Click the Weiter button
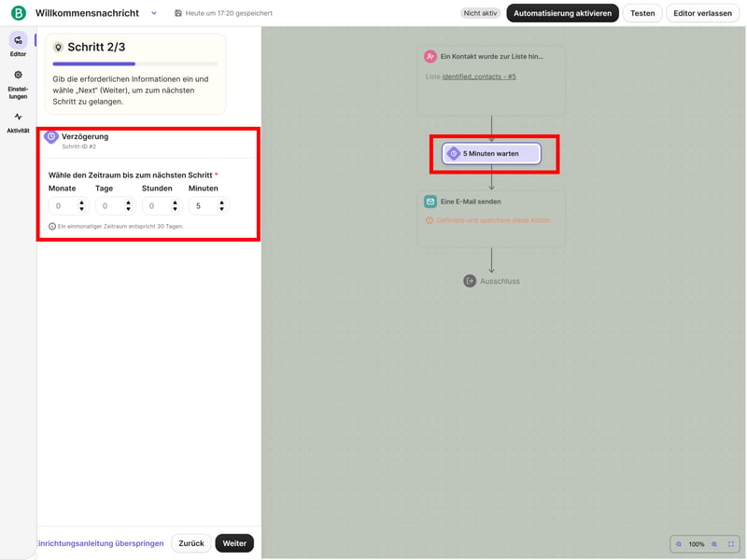The image size is (747, 560). (234, 543)
